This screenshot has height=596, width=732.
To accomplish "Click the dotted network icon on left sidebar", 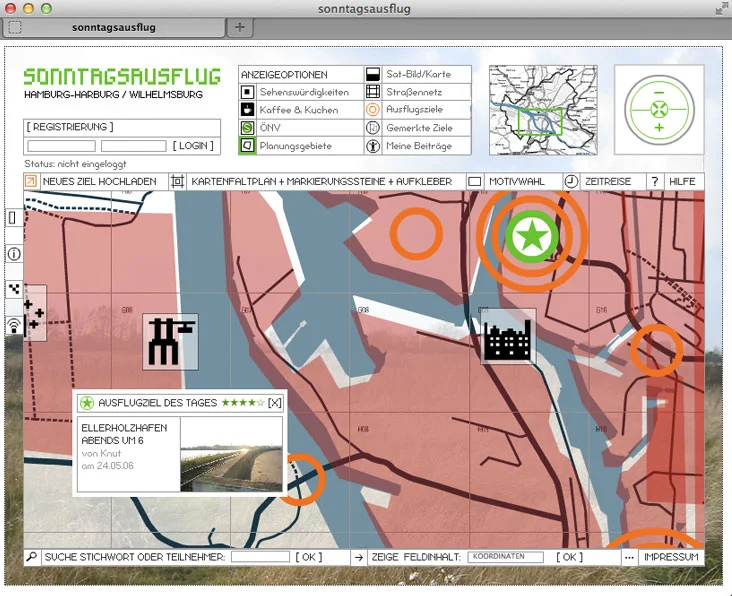I will pyautogui.click(x=14, y=289).
